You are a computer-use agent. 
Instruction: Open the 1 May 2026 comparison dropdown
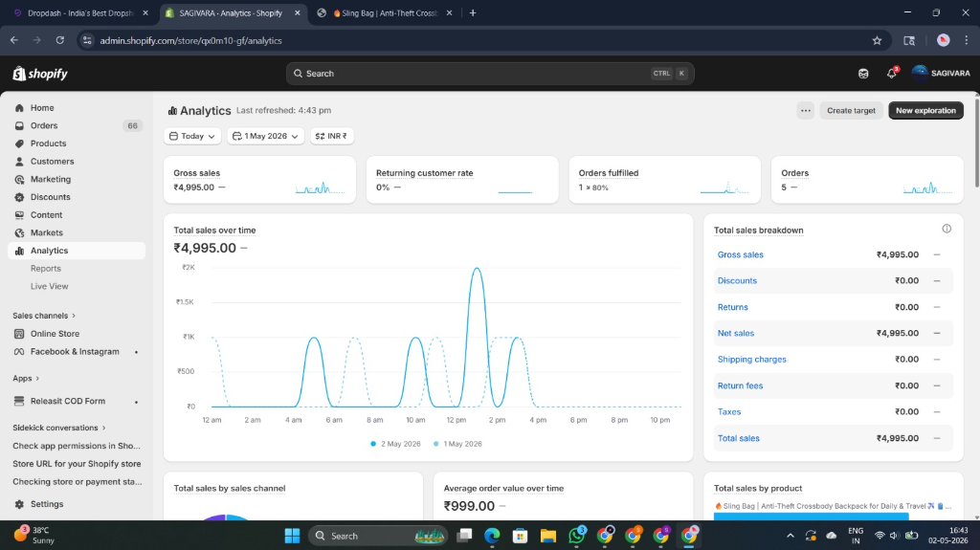266,136
